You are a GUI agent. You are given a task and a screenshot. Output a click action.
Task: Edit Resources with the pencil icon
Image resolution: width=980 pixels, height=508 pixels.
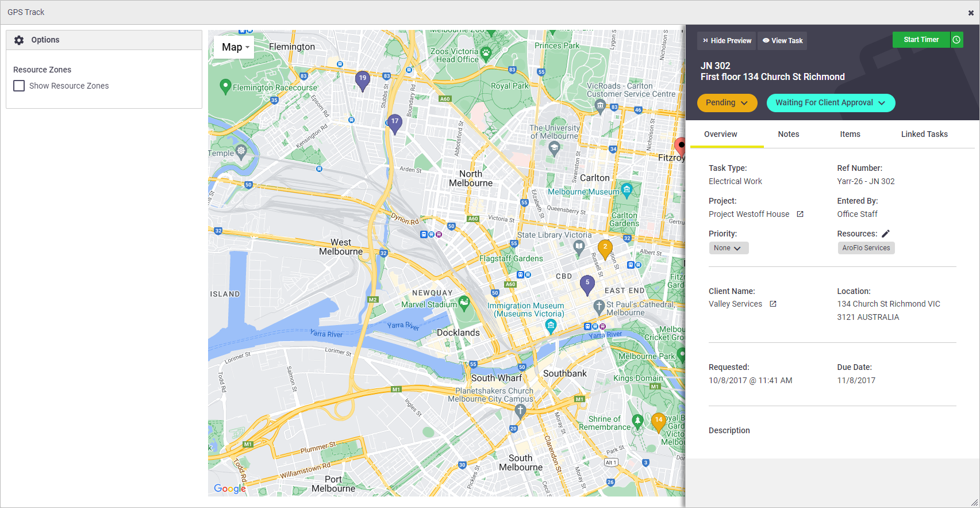coord(886,234)
